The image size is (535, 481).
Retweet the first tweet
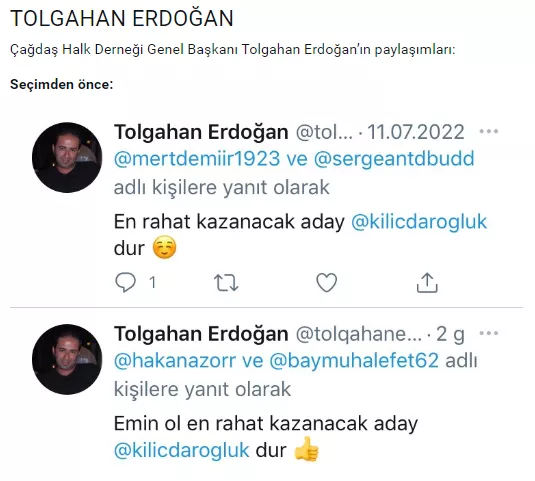pyautogui.click(x=226, y=283)
